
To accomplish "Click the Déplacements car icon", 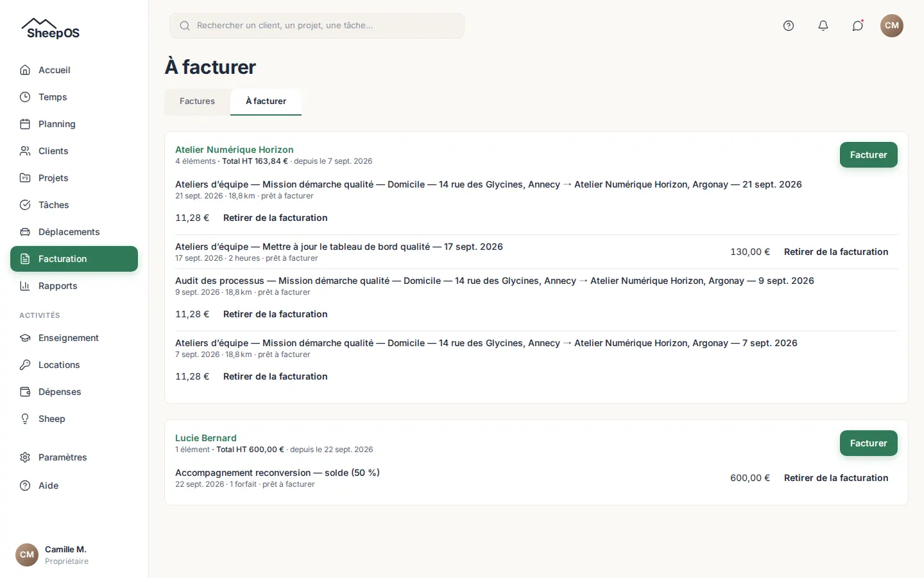I will click(25, 232).
